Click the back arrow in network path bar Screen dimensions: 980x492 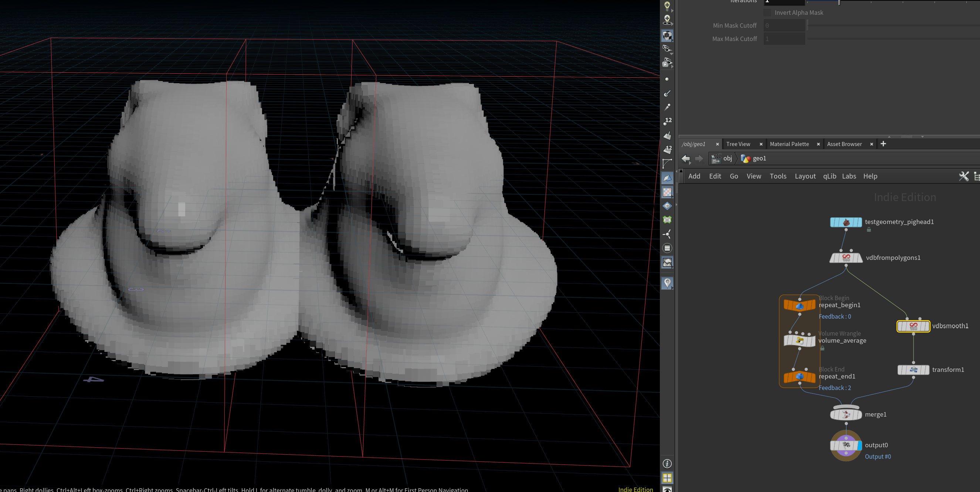(685, 159)
